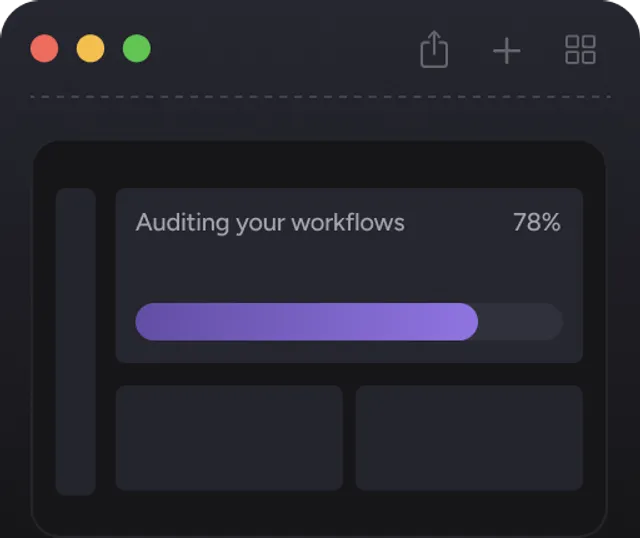Open the four-square grid overview icon
This screenshot has height=538, width=640.
click(580, 49)
